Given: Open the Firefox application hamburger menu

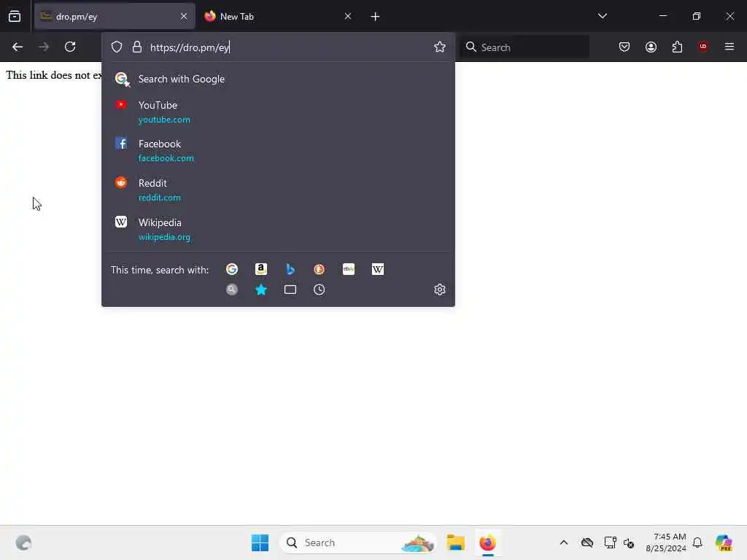Looking at the screenshot, I should [729, 47].
